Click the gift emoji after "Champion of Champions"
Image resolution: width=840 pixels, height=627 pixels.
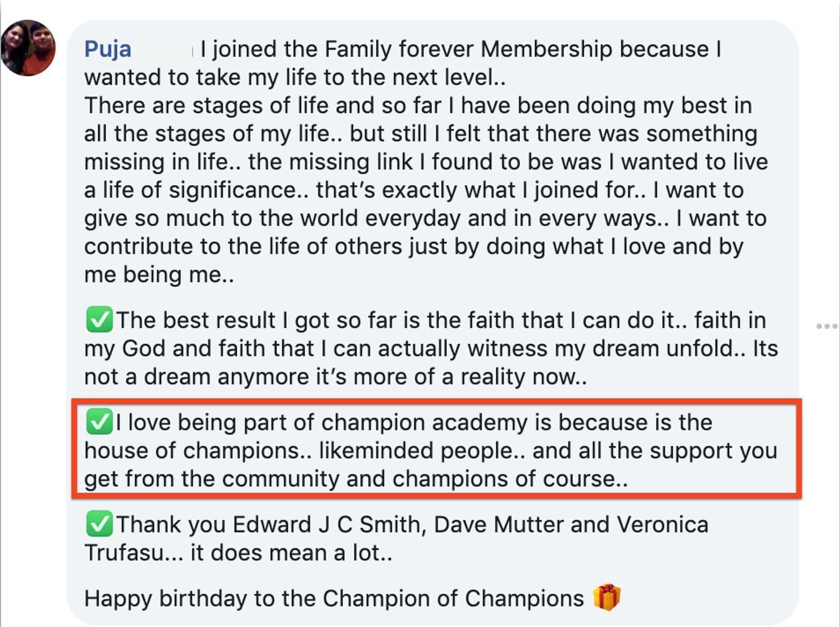point(607,597)
